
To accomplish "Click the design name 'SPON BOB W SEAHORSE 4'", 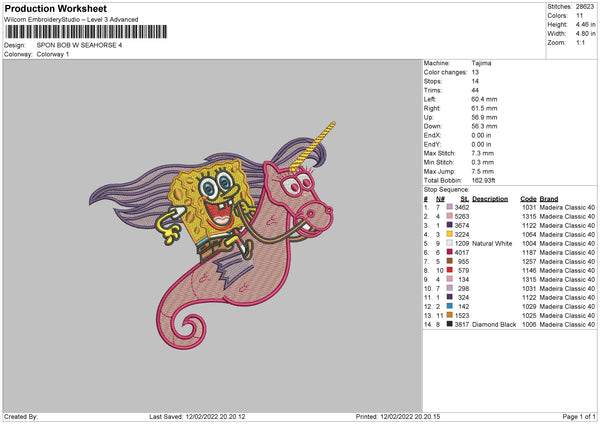I will pyautogui.click(x=79, y=45).
